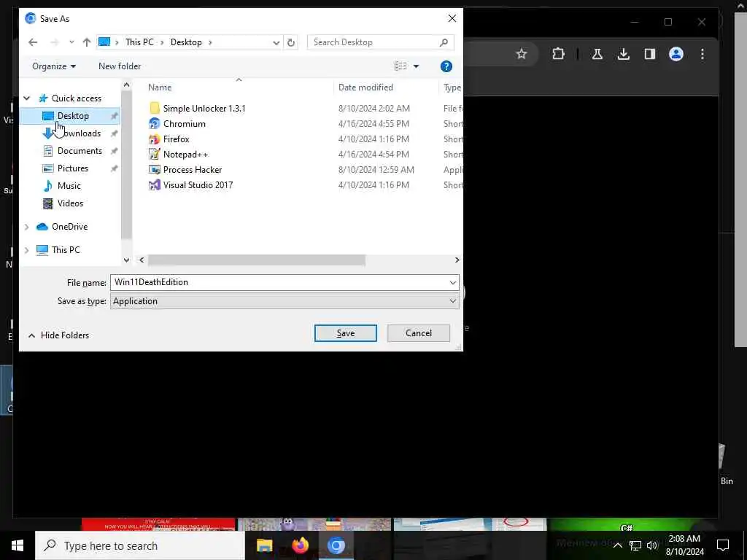Viewport: 747px width, 560px height.
Task: Collapse the pane with Hide Folders
Action: (58, 335)
